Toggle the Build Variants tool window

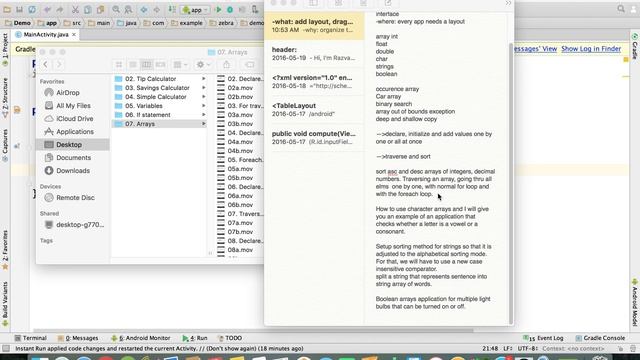pyautogui.click(x=5, y=304)
